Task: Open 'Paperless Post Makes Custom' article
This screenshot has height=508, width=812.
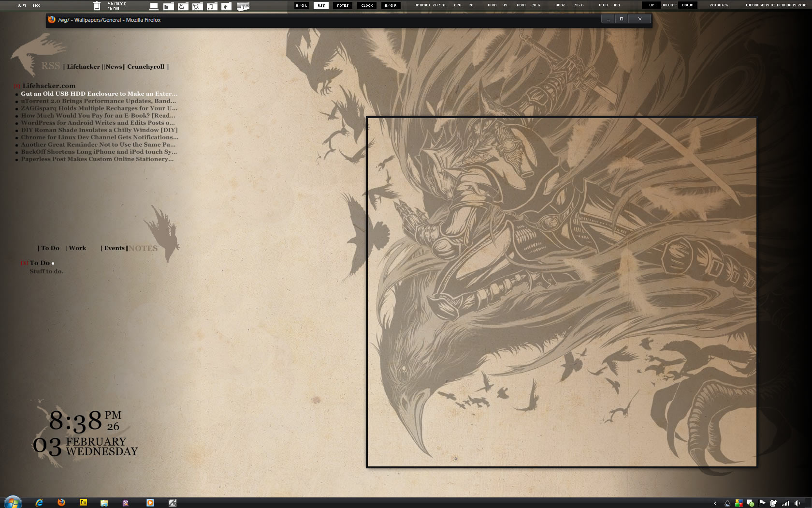Action: 97,159
